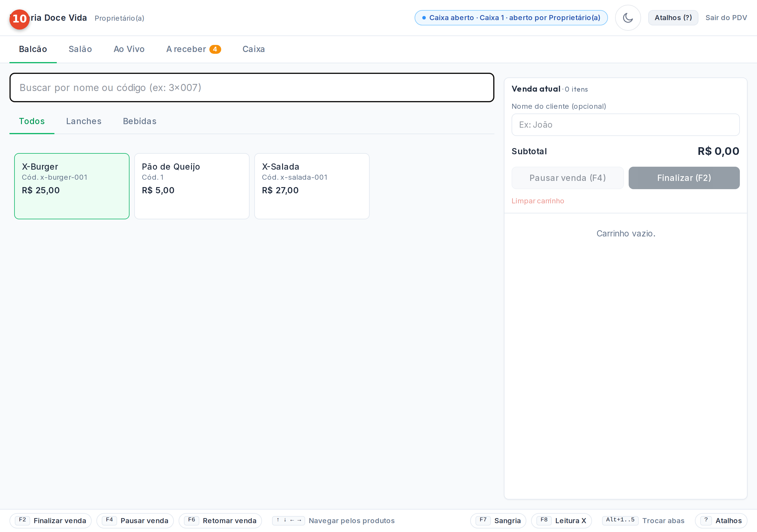The image size is (757, 532).
Task: Switch to the Salão tab
Action: (x=80, y=49)
